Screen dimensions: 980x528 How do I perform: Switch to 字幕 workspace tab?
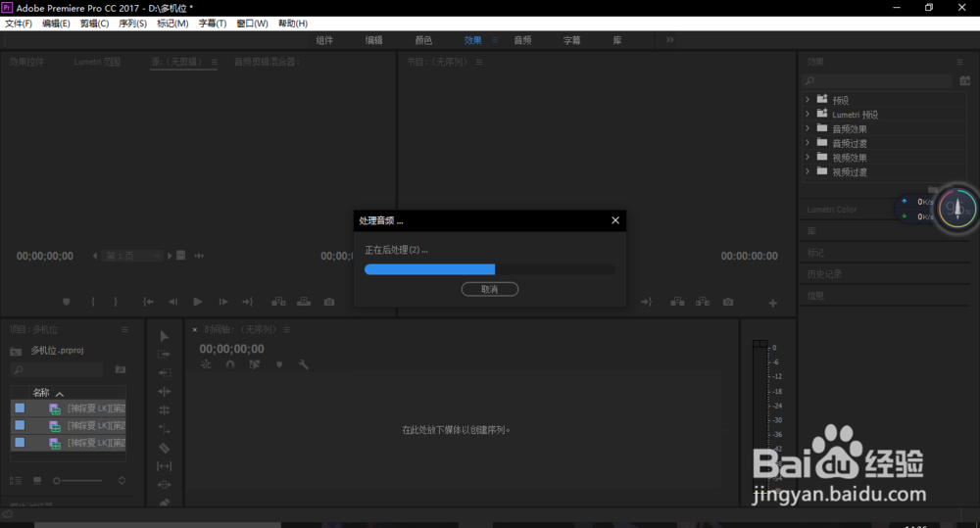[x=572, y=40]
